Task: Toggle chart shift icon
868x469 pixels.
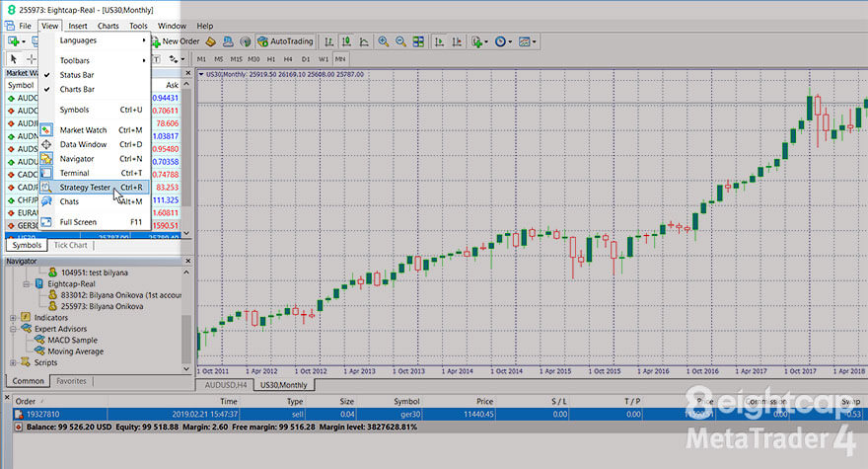Action: tap(457, 41)
